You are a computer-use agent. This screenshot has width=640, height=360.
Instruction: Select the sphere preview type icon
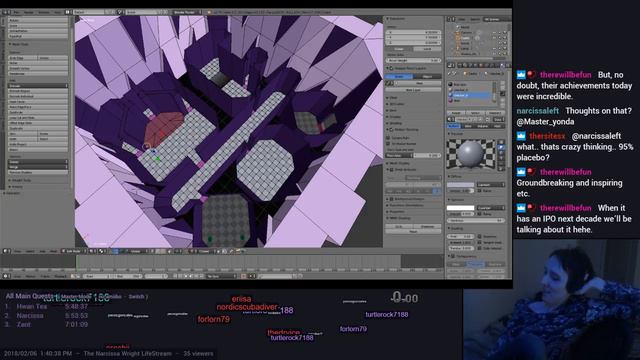[x=502, y=147]
